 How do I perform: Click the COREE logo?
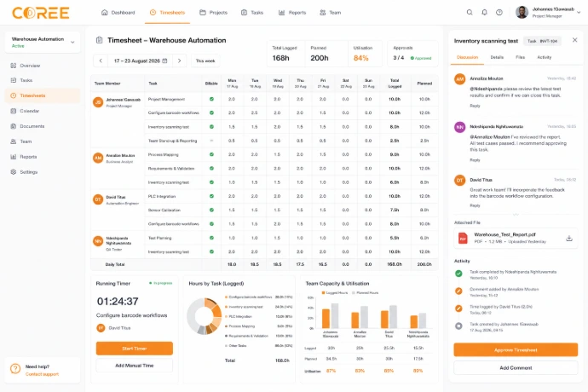pyautogui.click(x=41, y=13)
